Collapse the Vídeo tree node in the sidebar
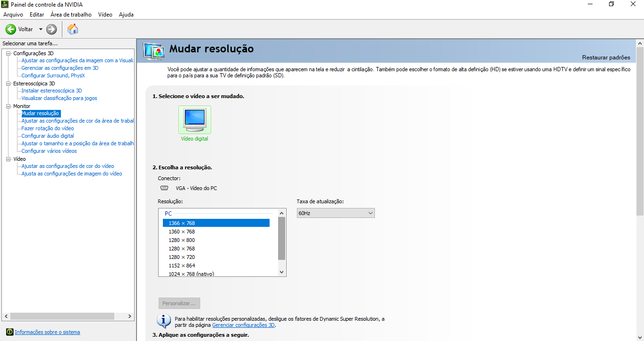Screen dimensions: 644x341 (x=8, y=159)
